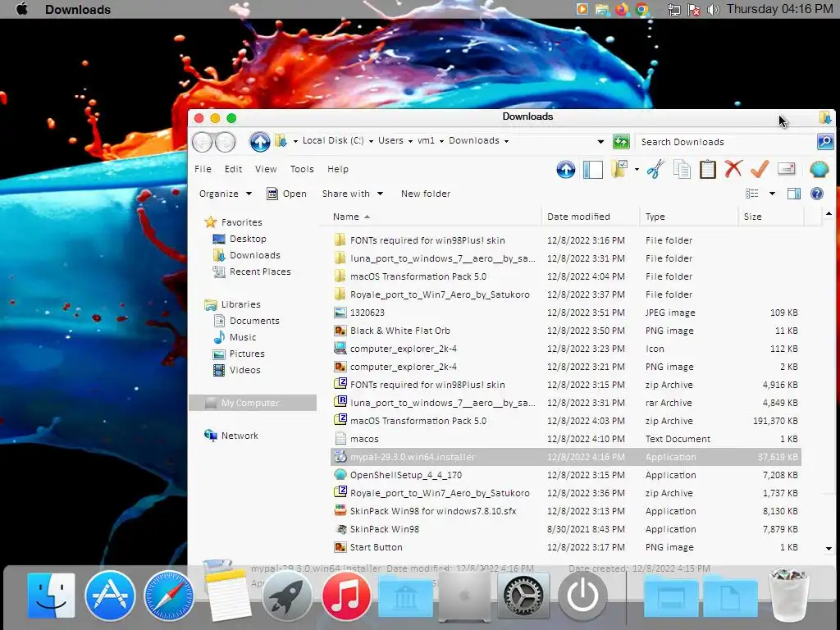Open the Help menu
840x630 pixels.
tap(337, 169)
